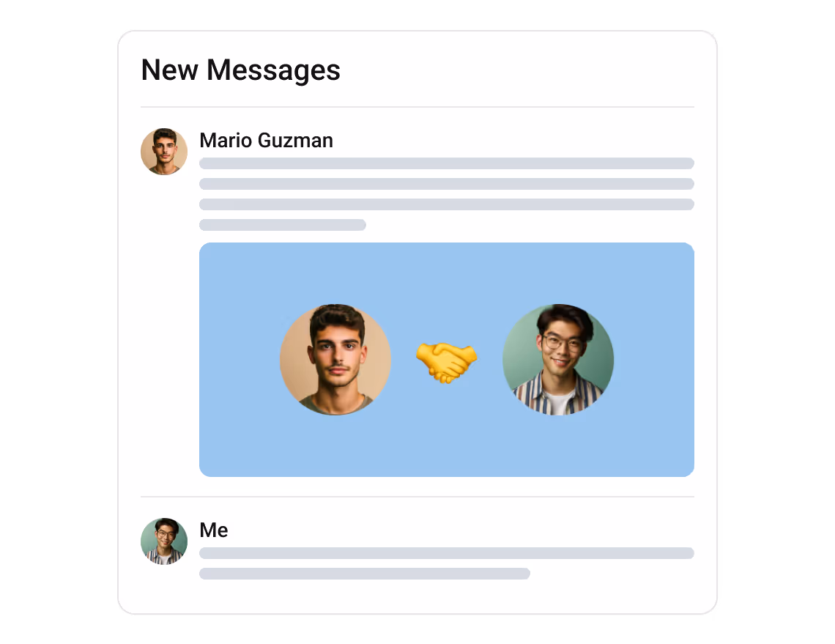Click the first text line of Mario's message
Viewport: 835px width, 644px height.
tap(447, 163)
